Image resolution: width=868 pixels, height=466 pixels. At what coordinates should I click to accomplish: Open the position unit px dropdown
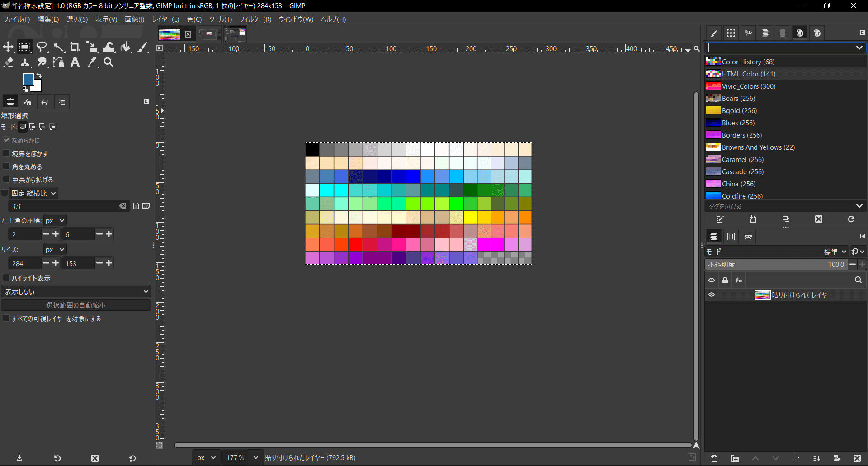coord(55,221)
